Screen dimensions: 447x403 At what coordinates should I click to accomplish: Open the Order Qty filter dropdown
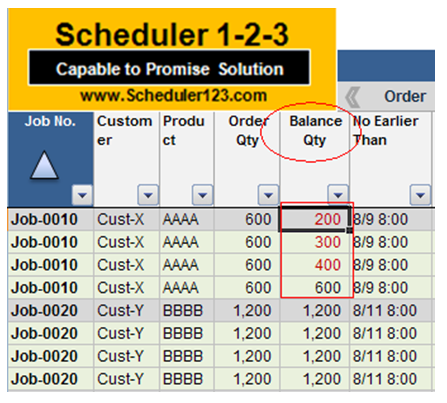point(268,195)
